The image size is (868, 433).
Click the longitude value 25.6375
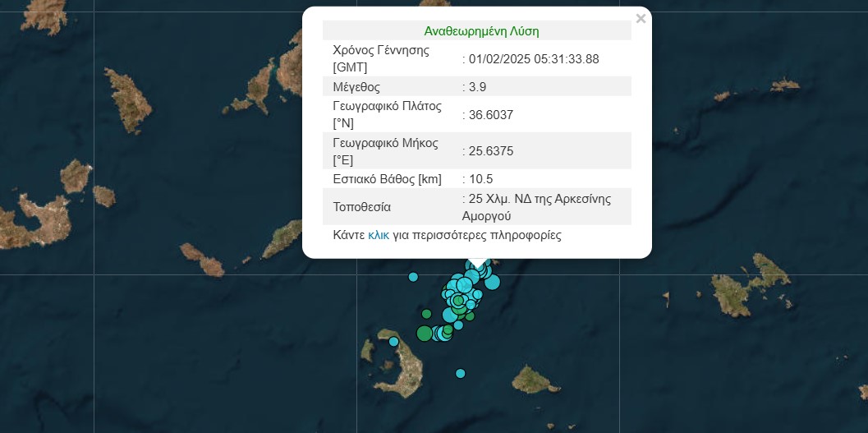point(491,151)
